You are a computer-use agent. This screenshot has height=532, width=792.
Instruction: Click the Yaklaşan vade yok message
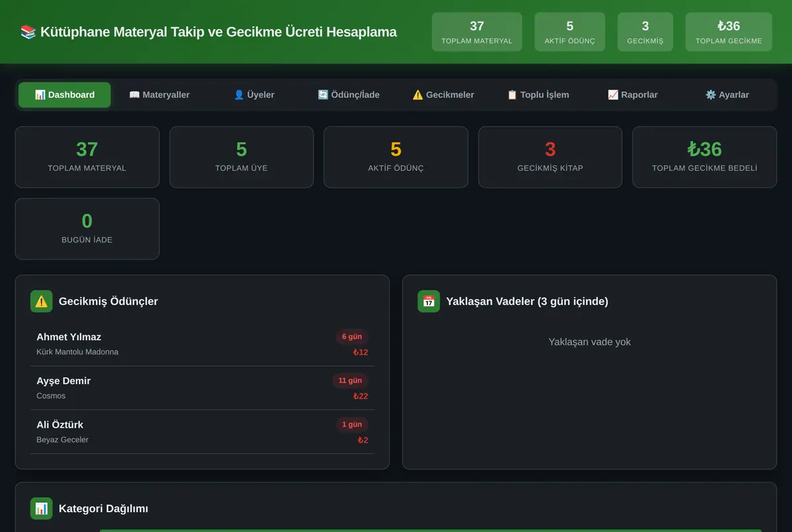click(x=589, y=342)
